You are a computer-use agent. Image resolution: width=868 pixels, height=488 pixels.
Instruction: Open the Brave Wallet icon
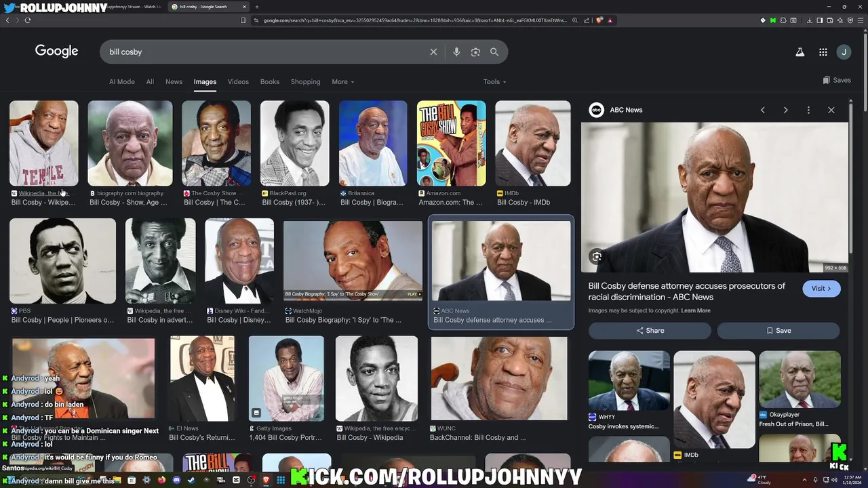(829, 20)
